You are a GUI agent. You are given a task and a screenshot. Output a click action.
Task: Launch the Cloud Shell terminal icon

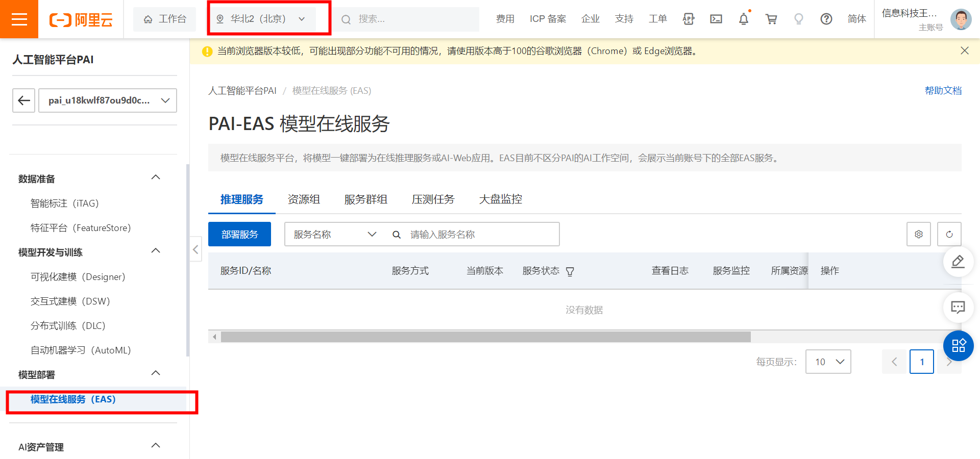(716, 19)
